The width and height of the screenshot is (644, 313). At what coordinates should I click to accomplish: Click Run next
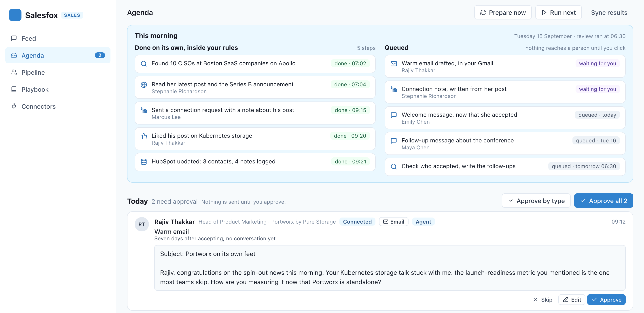(x=558, y=13)
